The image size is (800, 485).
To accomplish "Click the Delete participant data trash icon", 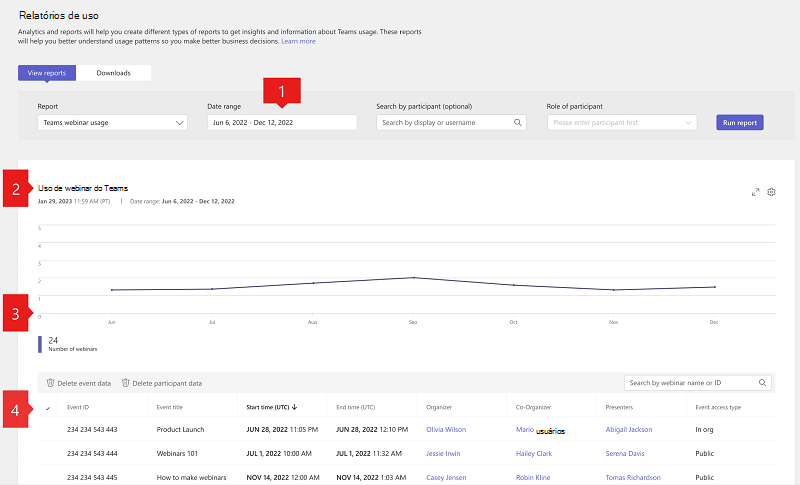I will pos(125,383).
